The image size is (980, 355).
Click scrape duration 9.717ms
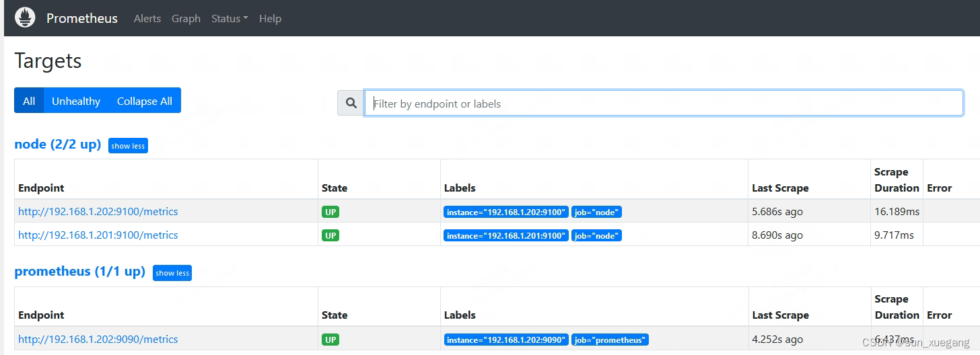(x=895, y=235)
